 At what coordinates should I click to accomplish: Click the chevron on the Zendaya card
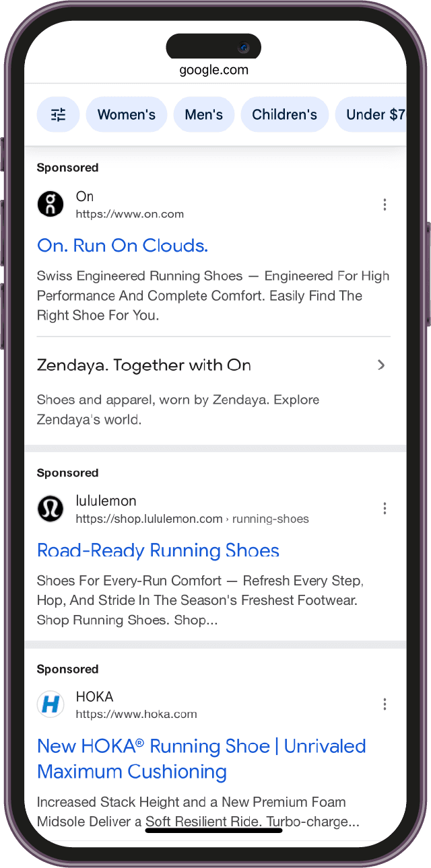(x=381, y=365)
